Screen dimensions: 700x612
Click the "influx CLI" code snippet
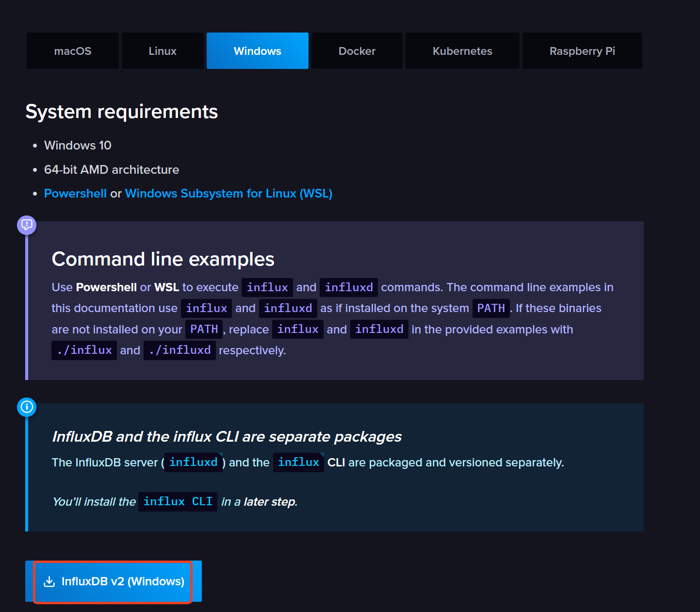tap(178, 502)
